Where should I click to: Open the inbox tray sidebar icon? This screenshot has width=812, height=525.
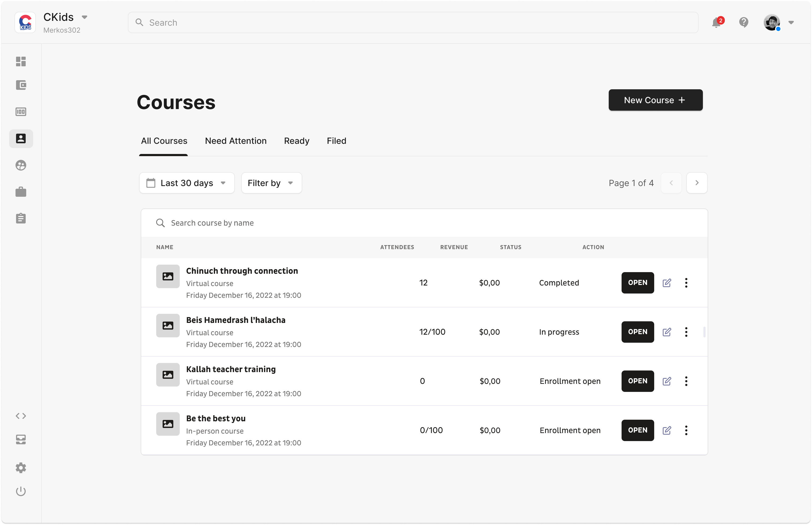point(21,439)
